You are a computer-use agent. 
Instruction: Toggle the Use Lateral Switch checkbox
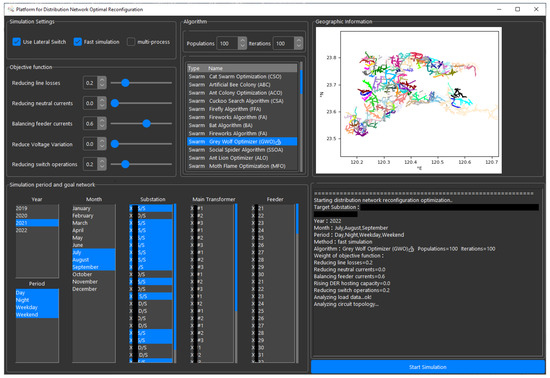[x=16, y=42]
